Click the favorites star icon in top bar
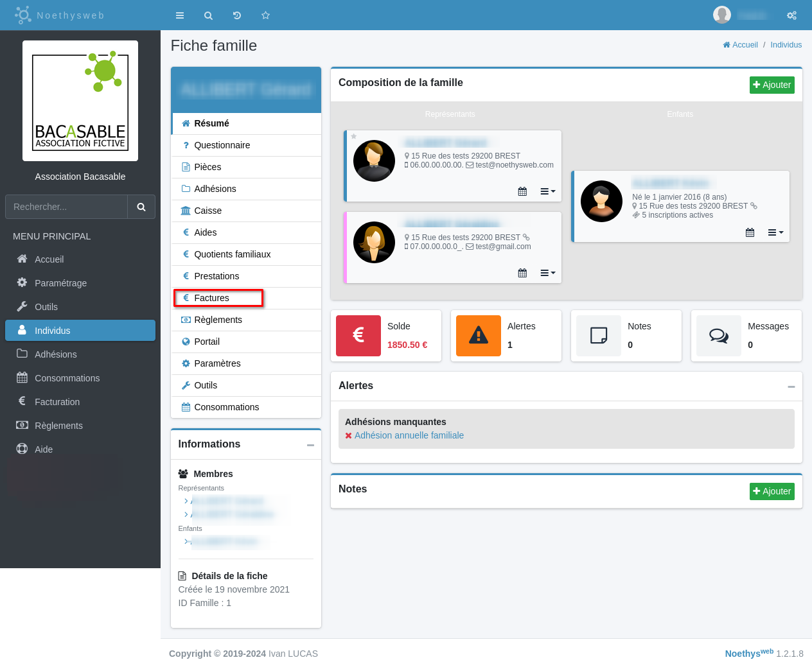The image size is (812, 669). click(x=265, y=15)
